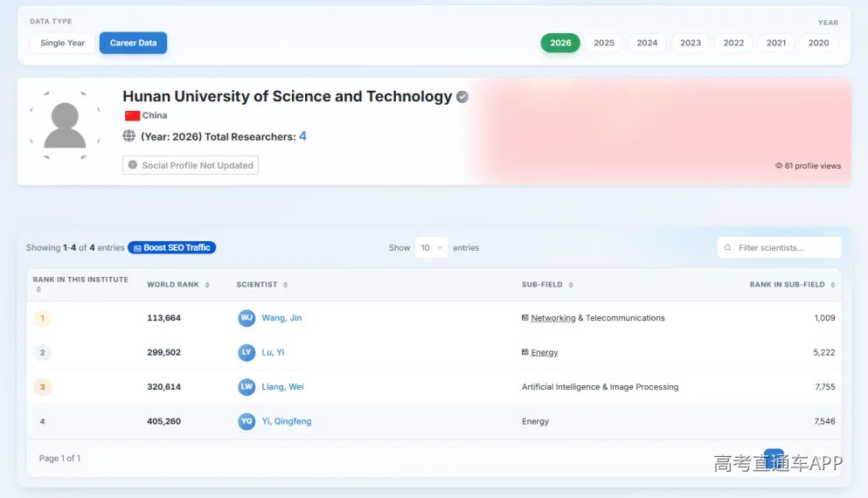Click the LW avatar for Liang, Wei

click(x=247, y=387)
